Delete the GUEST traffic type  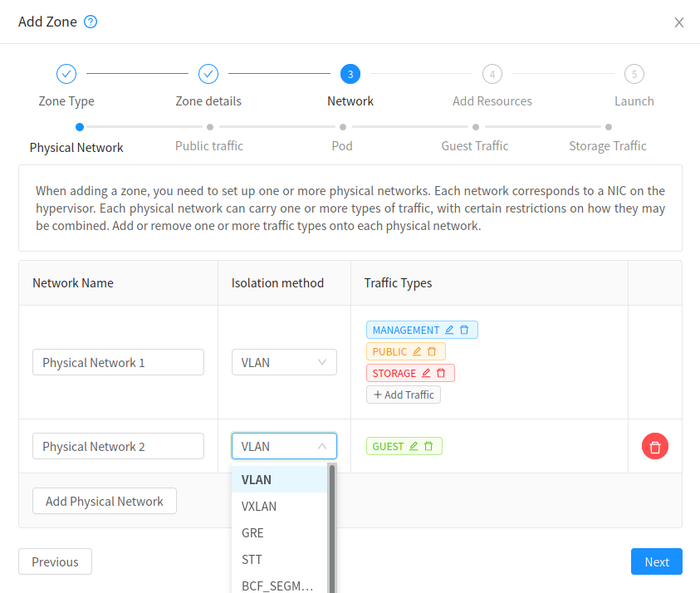(x=430, y=446)
